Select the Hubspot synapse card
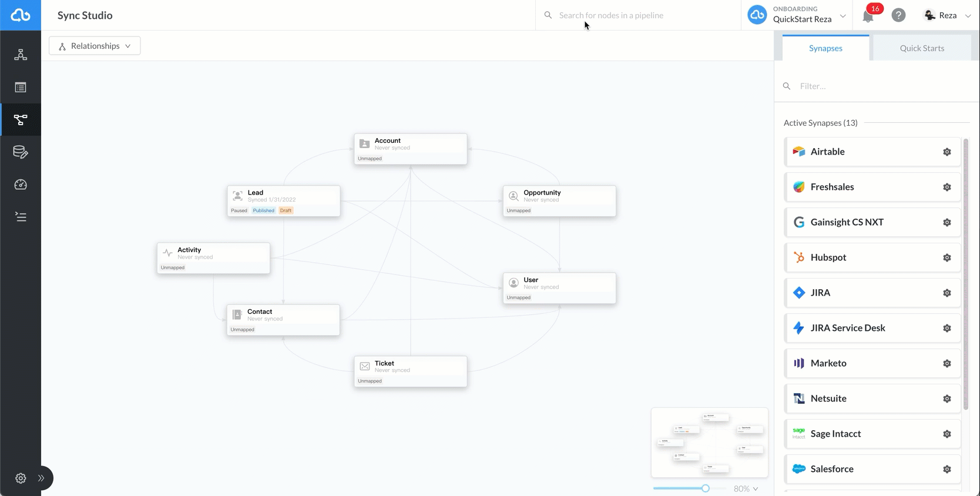Screen dimensions: 980x496 tap(872, 257)
